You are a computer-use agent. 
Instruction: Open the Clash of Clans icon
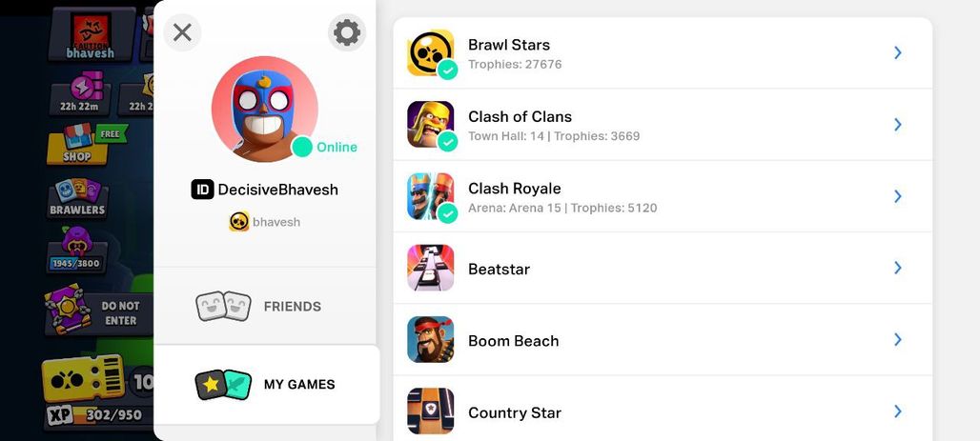[x=431, y=125]
